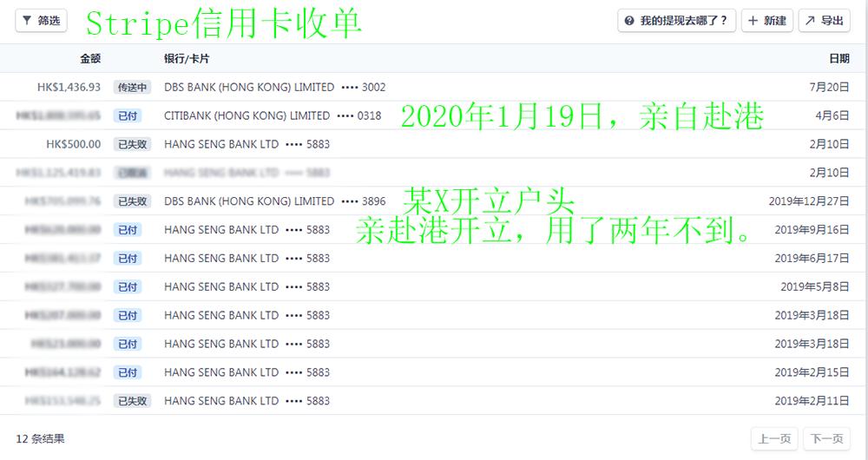868x460 pixels.
Task: Click 已付 badge in 2019年2月15日 row
Action: click(x=128, y=372)
